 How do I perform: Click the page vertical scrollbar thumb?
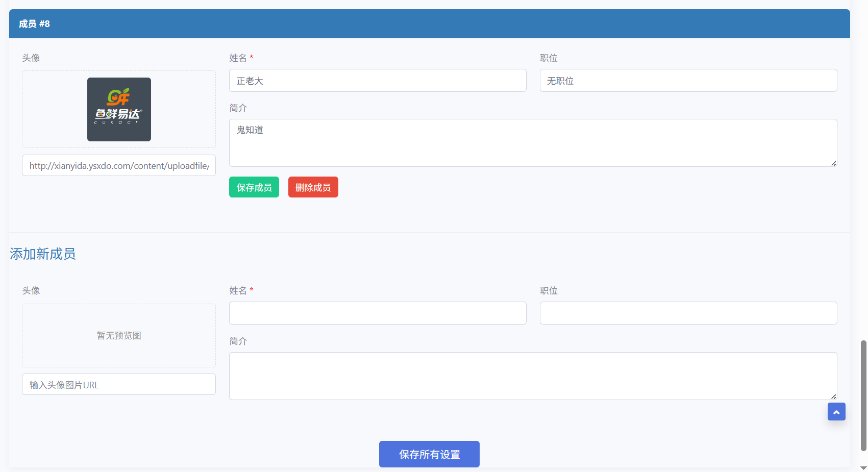[863, 395]
